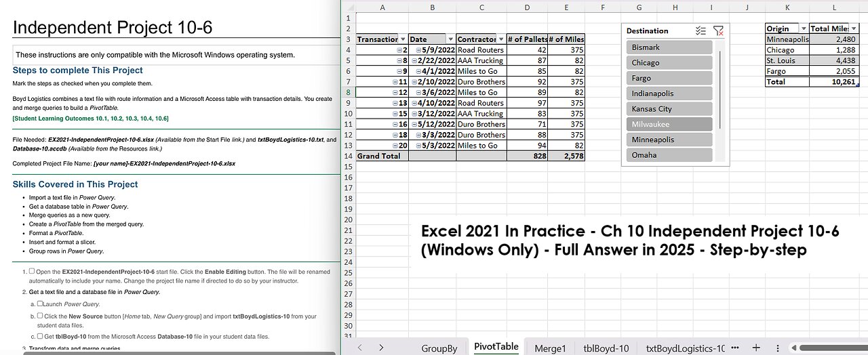Select Omaha in the Destination slicer
The width and height of the screenshot is (868, 355).
[x=669, y=154]
